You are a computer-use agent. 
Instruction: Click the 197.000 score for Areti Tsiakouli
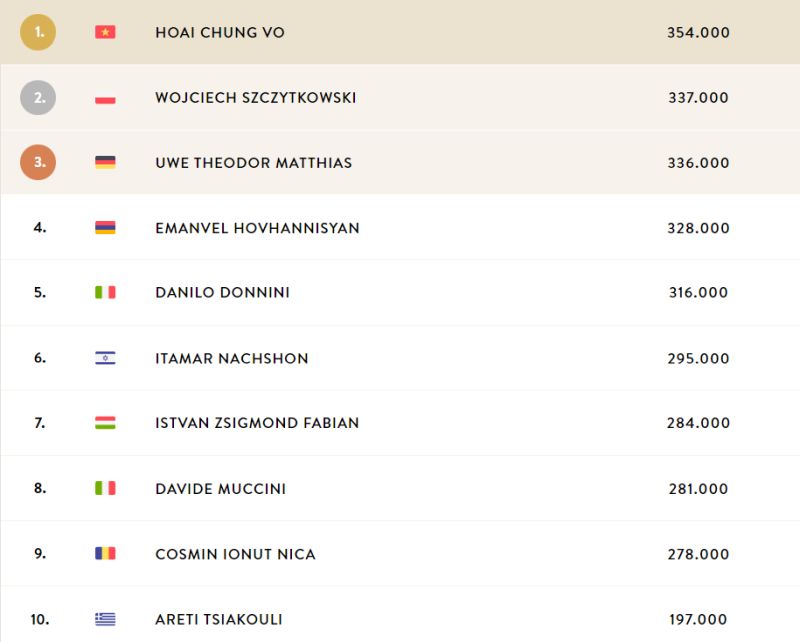(698, 620)
